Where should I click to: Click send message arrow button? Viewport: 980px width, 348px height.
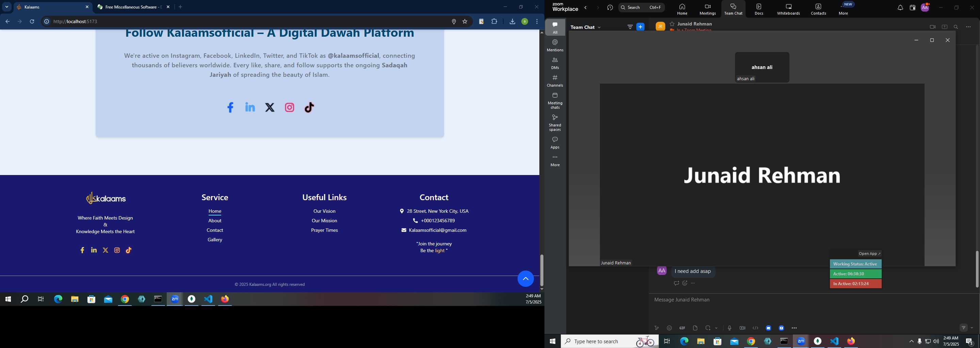pos(963,328)
